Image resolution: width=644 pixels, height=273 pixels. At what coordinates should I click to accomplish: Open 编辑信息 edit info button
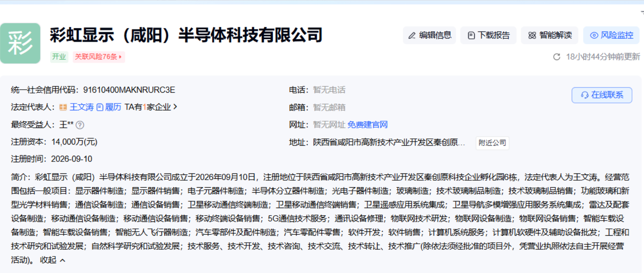pos(429,35)
